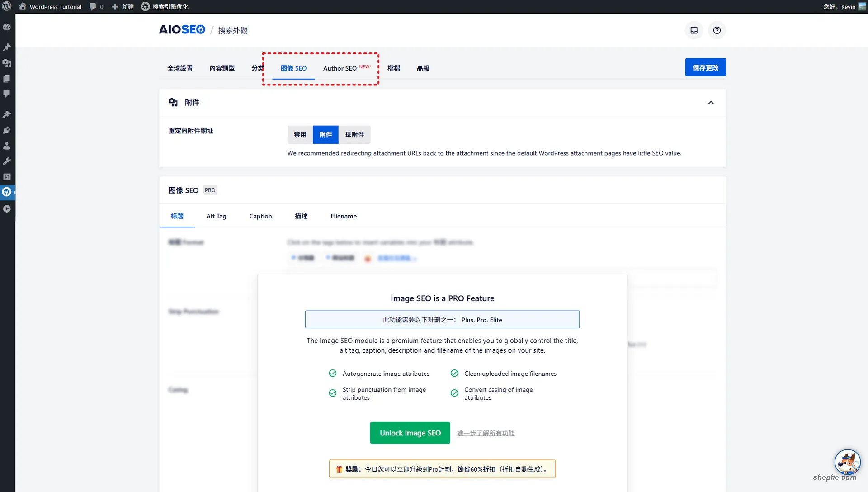This screenshot has width=868, height=492.
Task: Open the WordPress Dashboard from the sidebar
Action: pyautogui.click(x=7, y=27)
